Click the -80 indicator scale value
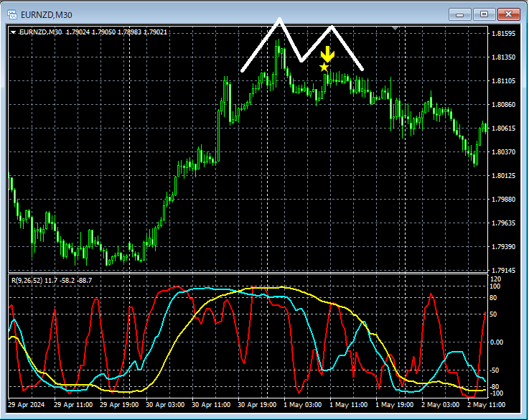This screenshot has width=529, height=420. pos(494,386)
